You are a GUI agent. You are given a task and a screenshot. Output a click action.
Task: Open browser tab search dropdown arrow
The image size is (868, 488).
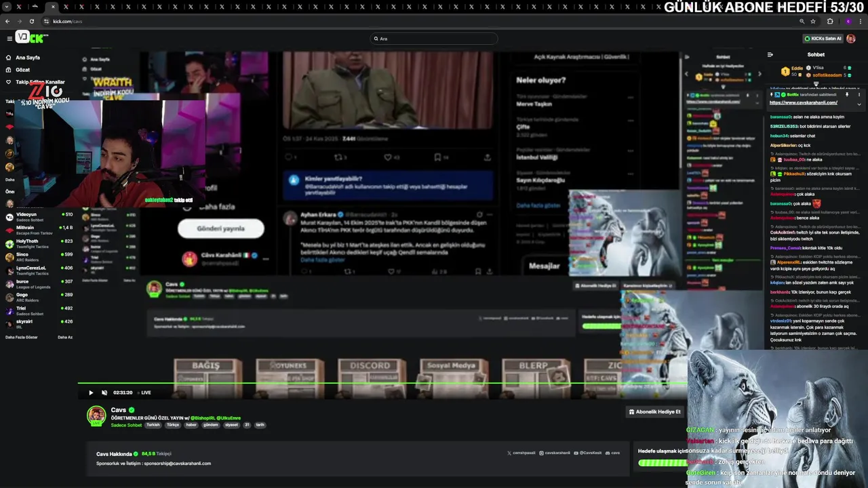tap(6, 7)
